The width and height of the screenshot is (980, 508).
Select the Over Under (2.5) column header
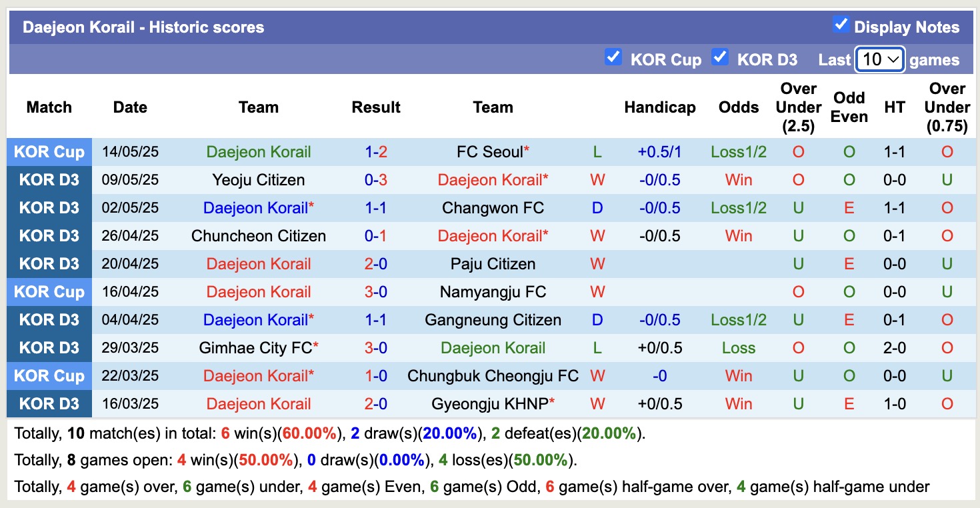coord(798,107)
